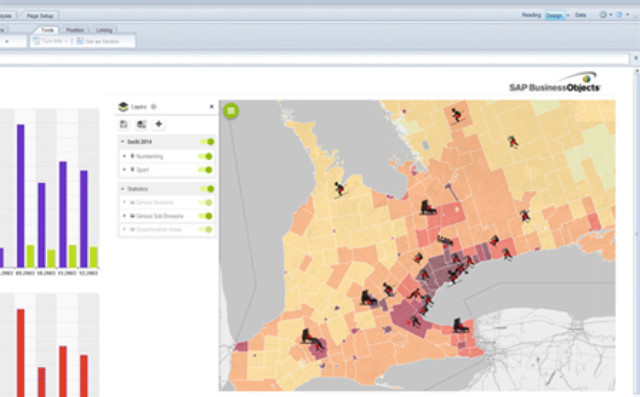640x397 pixels.
Task: Click the help circle icon in top bar
Action: [x=603, y=15]
